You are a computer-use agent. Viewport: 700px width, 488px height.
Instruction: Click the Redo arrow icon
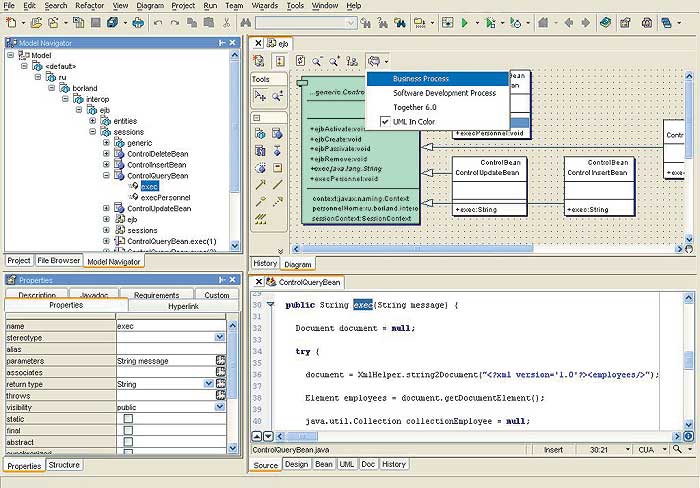(175, 22)
